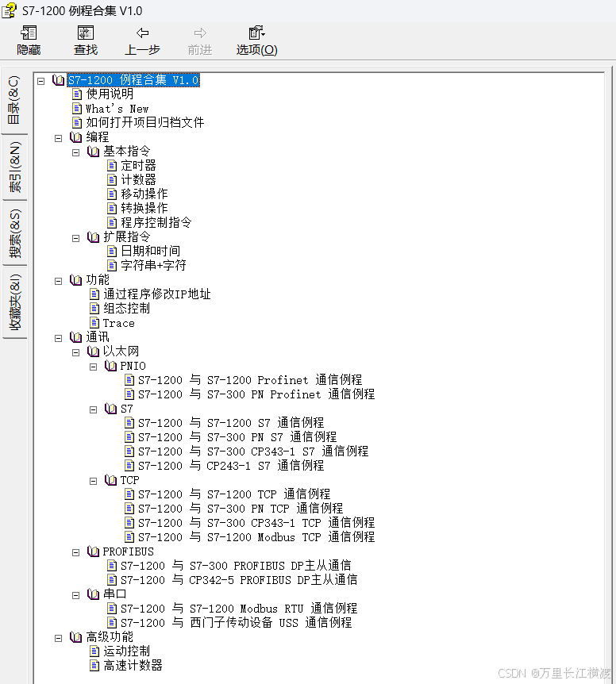This screenshot has width=616, height=684.
Task: Open the 通过程序修改IP地址 topic
Action: 157,294
